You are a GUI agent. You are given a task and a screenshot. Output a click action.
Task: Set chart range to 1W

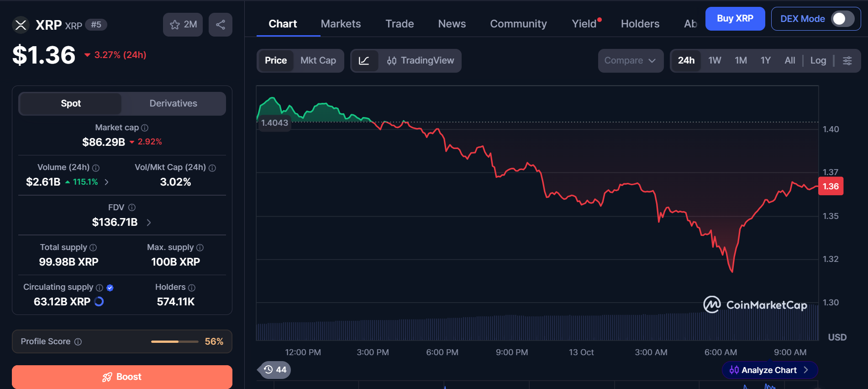point(715,61)
